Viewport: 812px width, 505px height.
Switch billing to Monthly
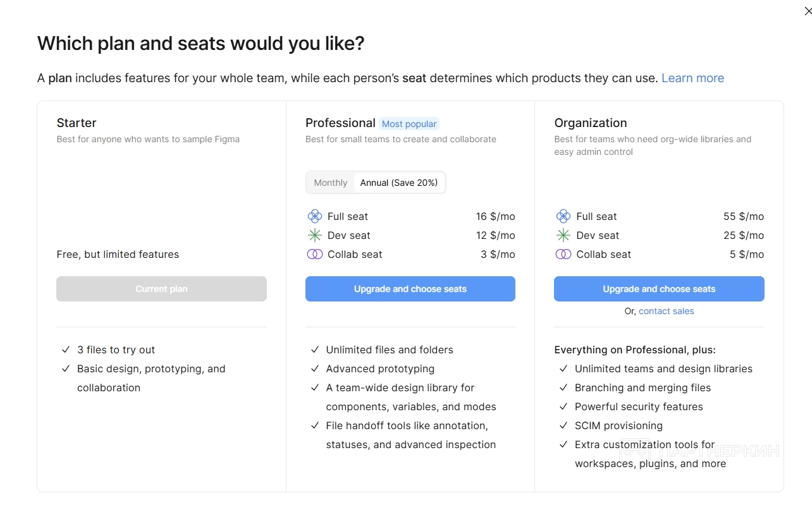click(330, 183)
